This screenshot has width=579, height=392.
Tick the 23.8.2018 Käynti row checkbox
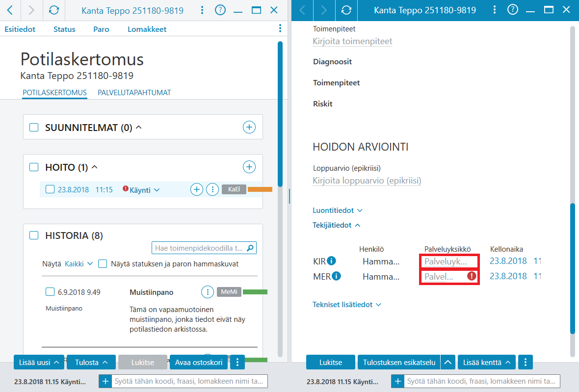[x=50, y=189]
